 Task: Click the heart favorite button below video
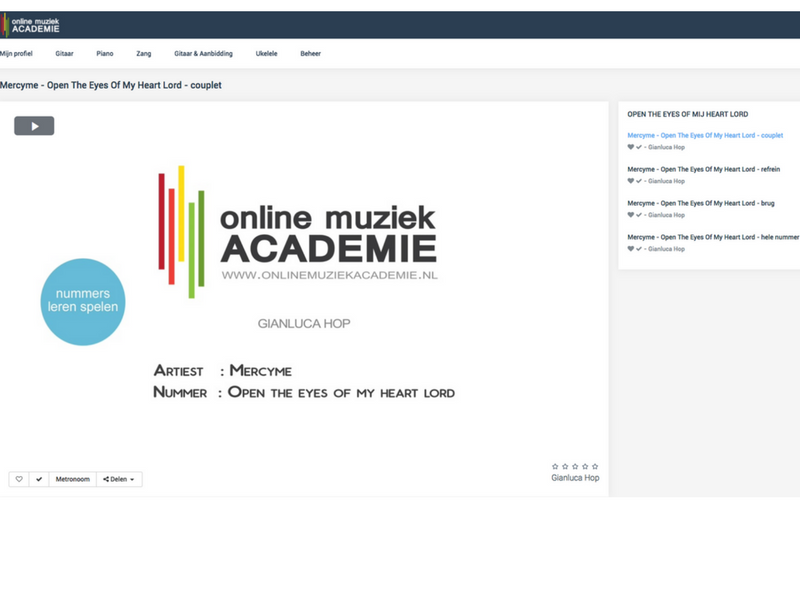[19, 479]
